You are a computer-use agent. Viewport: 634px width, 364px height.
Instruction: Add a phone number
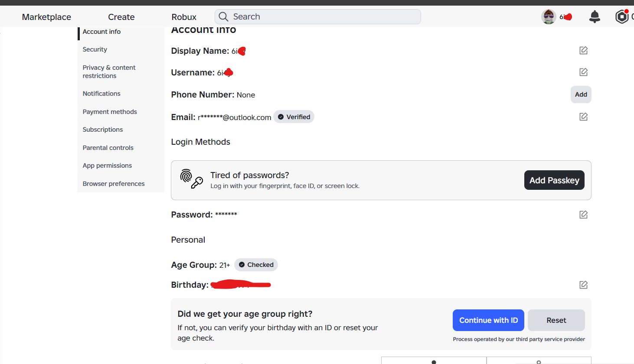coord(581,94)
